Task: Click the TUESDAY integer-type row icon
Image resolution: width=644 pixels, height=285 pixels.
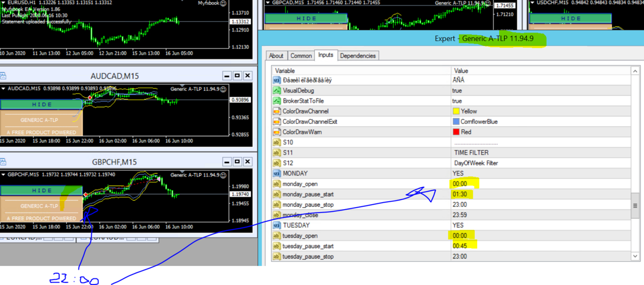Action: click(277, 226)
